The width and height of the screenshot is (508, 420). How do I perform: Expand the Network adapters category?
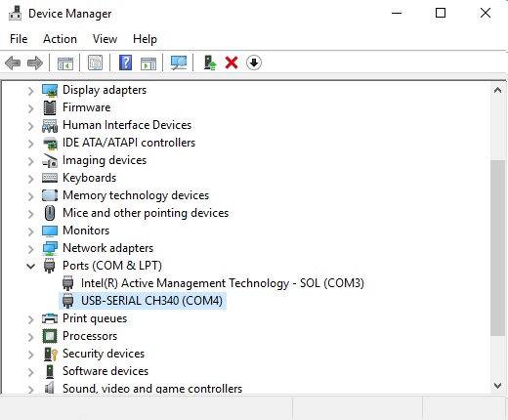[x=30, y=249]
